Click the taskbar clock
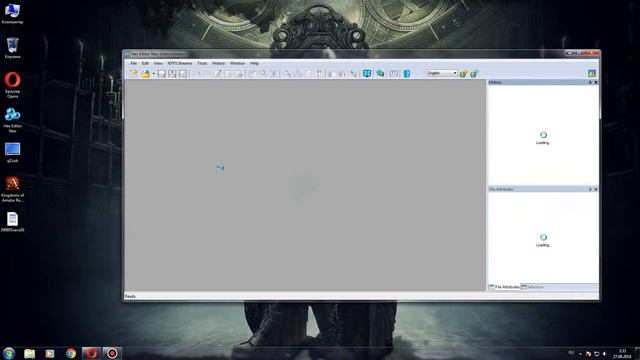Screen dimensions: 640x360 (622, 353)
